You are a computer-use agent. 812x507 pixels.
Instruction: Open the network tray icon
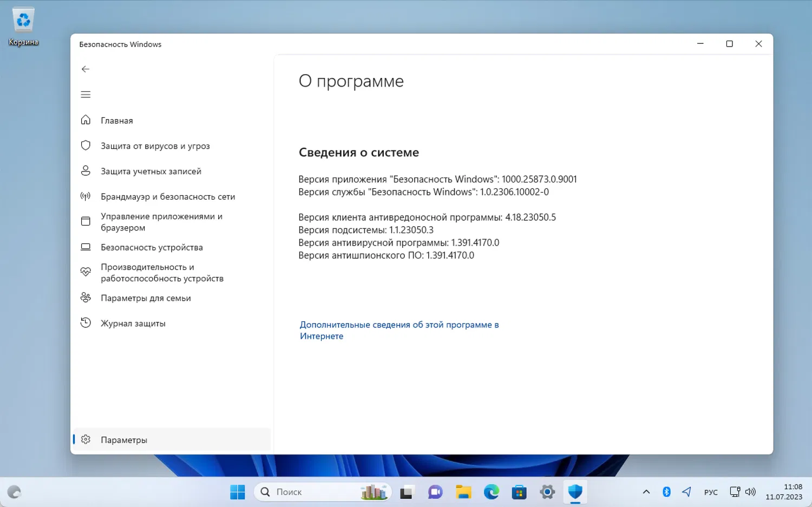735,492
